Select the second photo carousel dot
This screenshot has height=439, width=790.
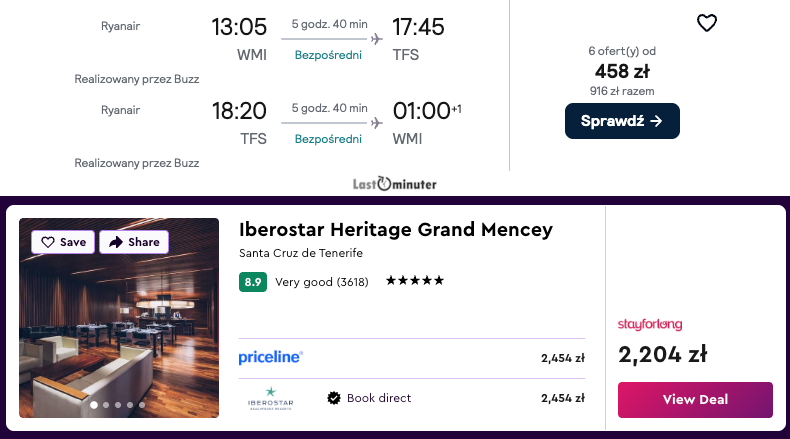106,405
